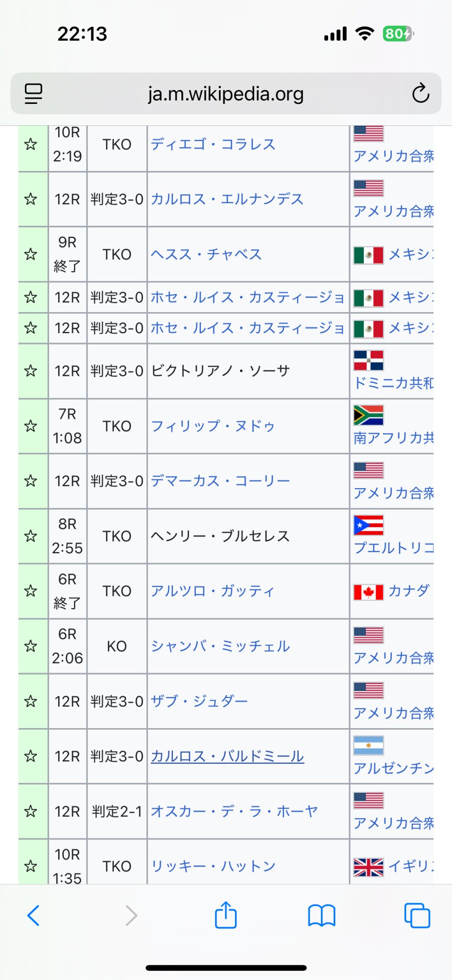
Task: Tap the South Africa flag icon
Action: point(368,415)
